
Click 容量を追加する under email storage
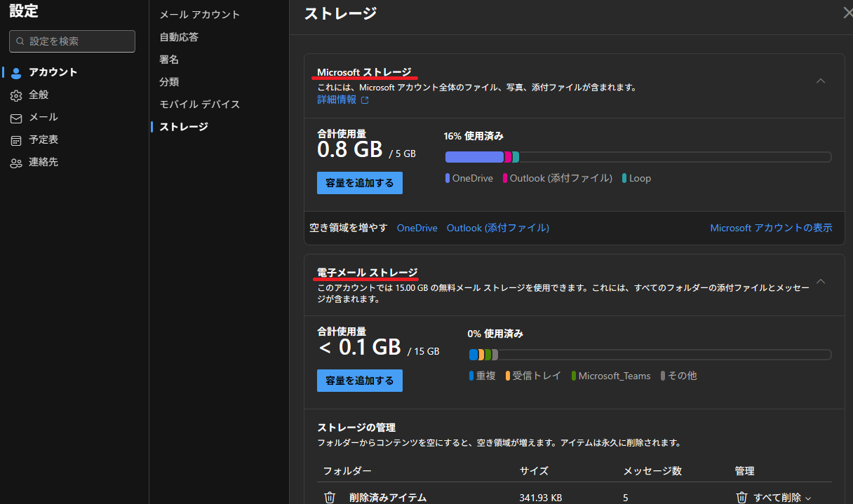pyautogui.click(x=360, y=381)
